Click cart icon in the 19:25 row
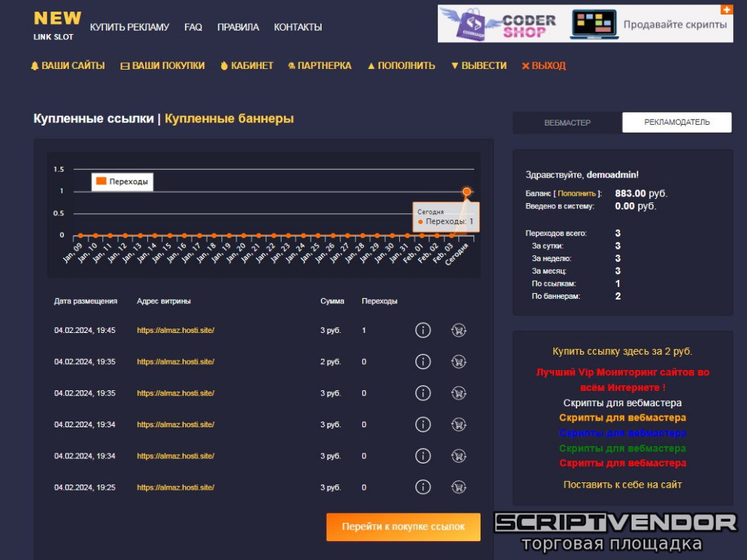747x560 pixels. (458, 487)
